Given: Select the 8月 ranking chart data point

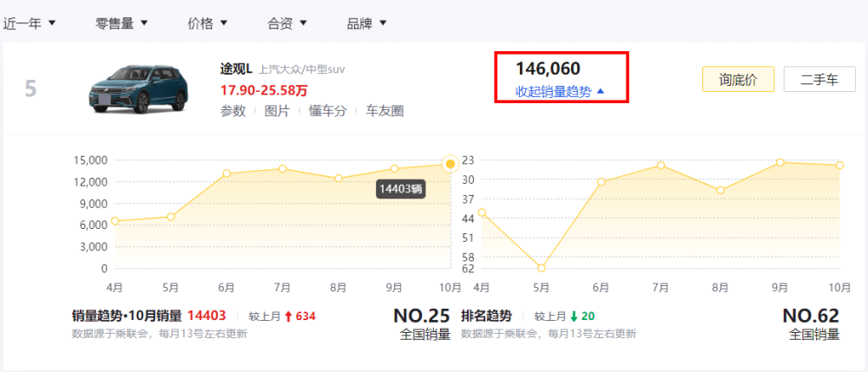Looking at the screenshot, I should (x=720, y=190).
